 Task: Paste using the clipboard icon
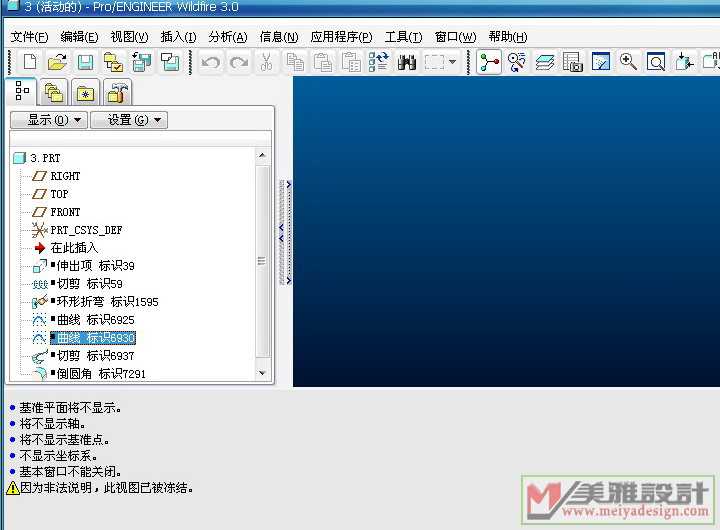[323, 62]
